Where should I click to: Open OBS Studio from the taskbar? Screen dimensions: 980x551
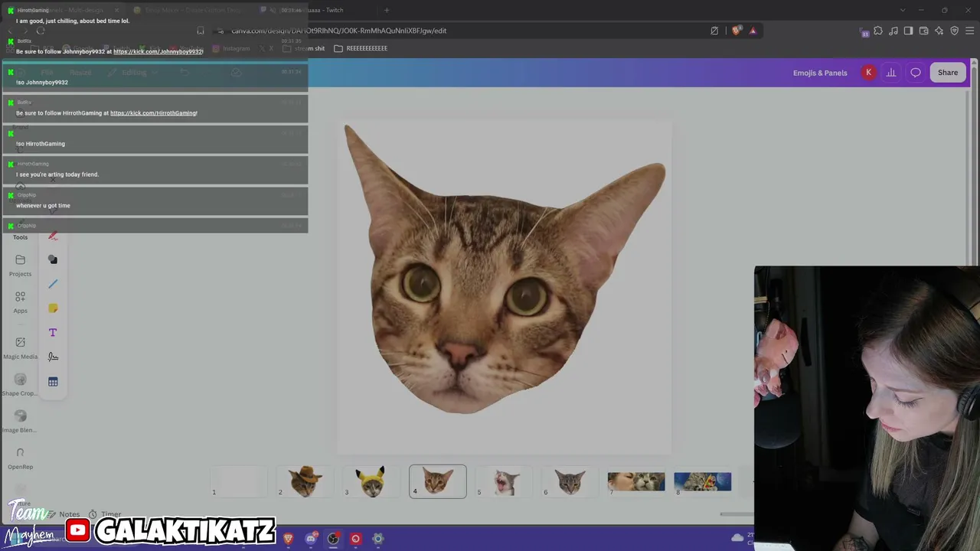(333, 539)
